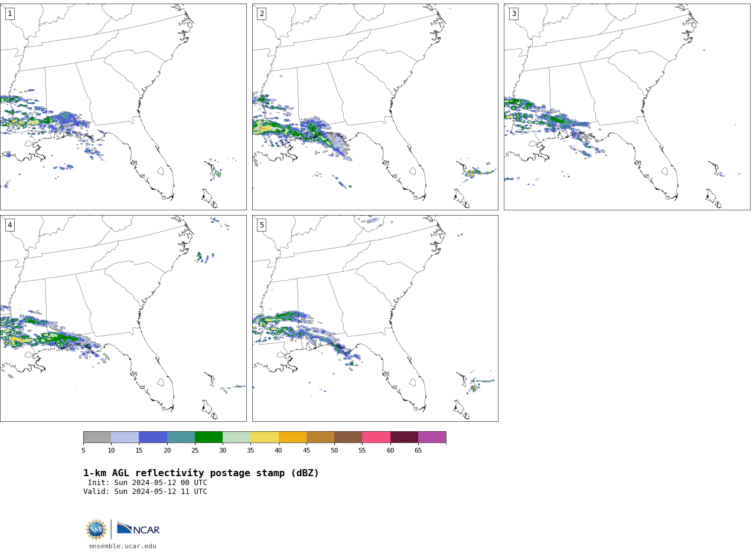The image size is (756, 553).
Task: Click the brown 50-55 dBZ swatch
Action: [348, 437]
